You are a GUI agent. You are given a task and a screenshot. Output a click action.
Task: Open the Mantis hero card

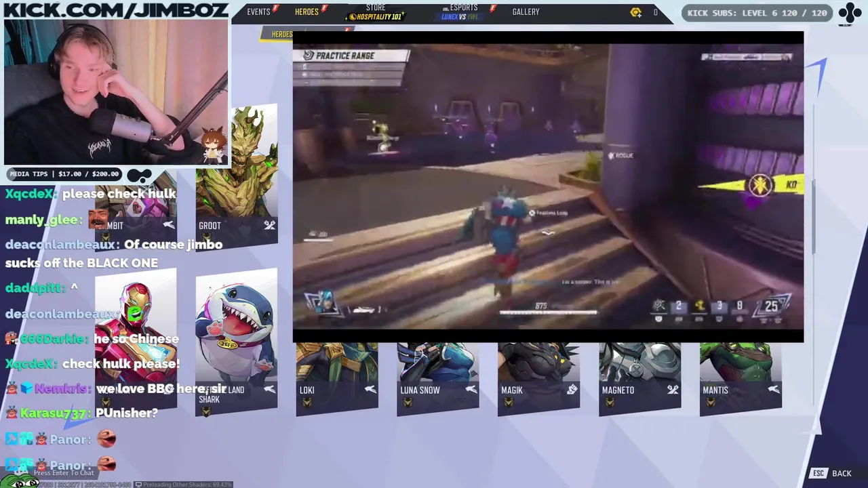click(x=741, y=379)
